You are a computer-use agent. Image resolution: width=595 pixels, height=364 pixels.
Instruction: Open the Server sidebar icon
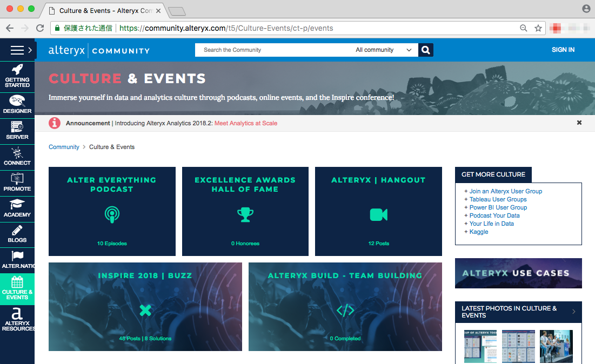click(x=17, y=126)
